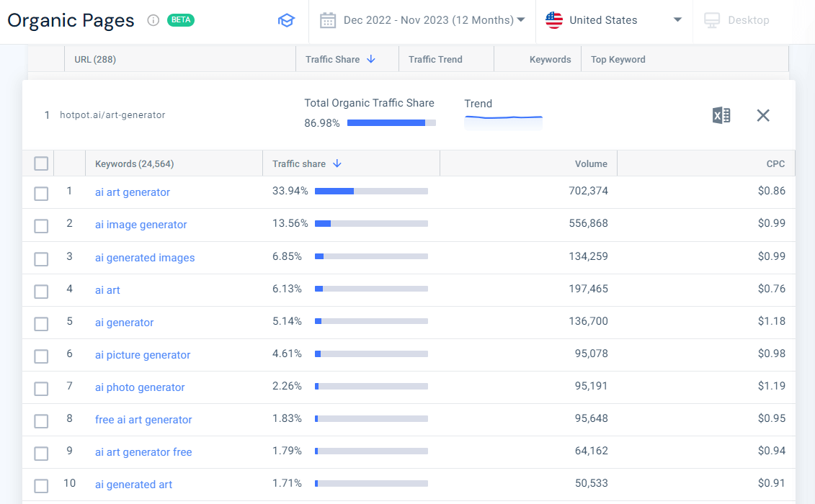Click the Trend sparkline chart
This screenshot has height=504, width=815.
pyautogui.click(x=503, y=117)
